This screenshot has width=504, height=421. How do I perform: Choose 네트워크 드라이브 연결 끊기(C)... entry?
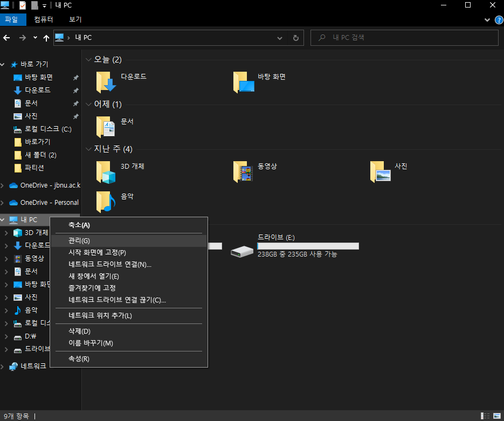[x=129, y=300]
